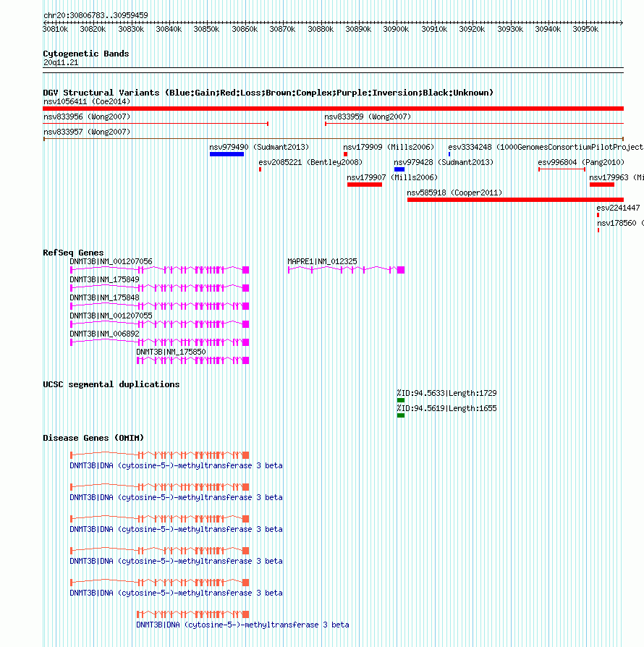Click the 30880k scale mark
644x647 pixels.
321,29
